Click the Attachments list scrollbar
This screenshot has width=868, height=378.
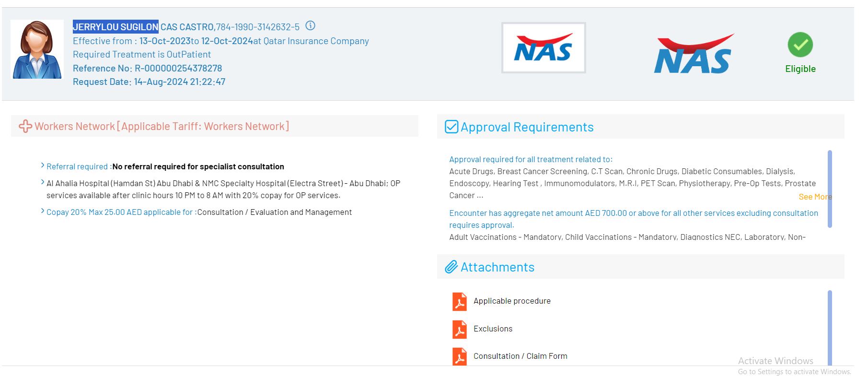click(x=830, y=328)
